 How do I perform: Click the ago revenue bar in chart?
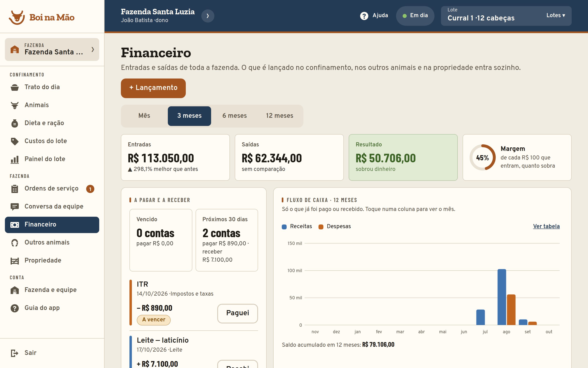point(502,297)
